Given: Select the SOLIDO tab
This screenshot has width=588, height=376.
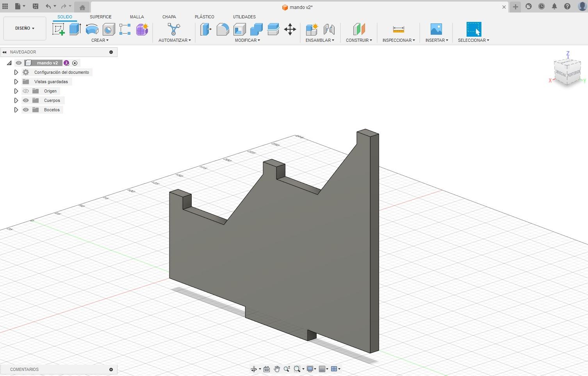Looking at the screenshot, I should (65, 17).
